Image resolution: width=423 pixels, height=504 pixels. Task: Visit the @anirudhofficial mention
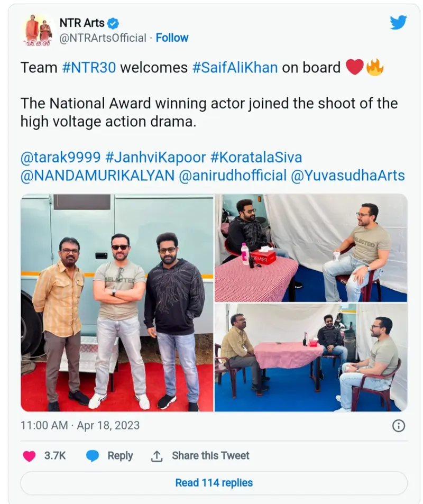click(233, 176)
